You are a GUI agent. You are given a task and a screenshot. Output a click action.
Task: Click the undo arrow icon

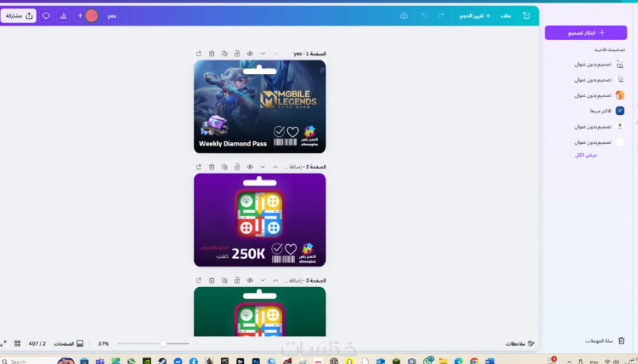click(424, 15)
